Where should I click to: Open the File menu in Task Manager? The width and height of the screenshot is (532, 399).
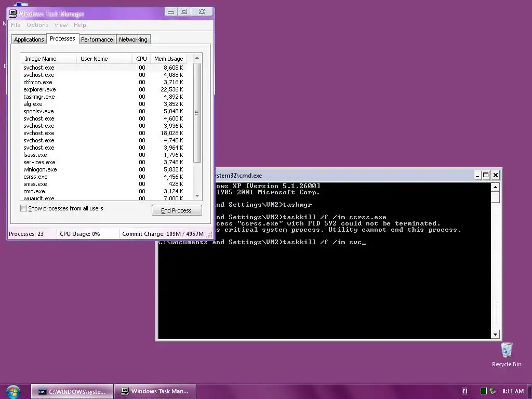[x=15, y=25]
